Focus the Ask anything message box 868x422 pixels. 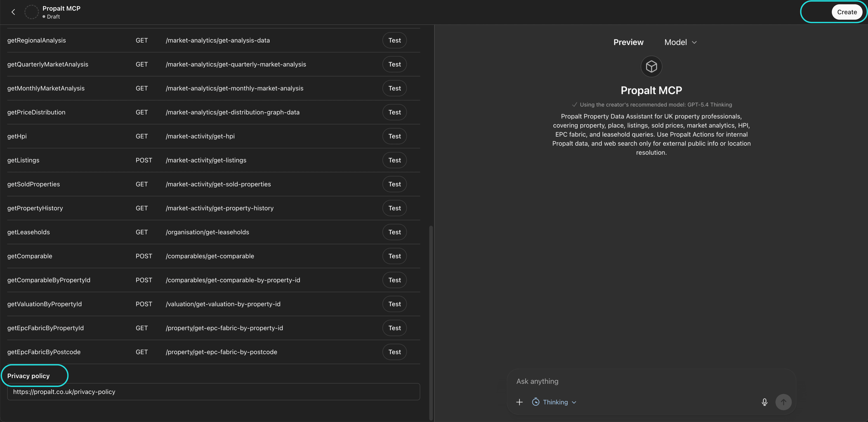640,381
